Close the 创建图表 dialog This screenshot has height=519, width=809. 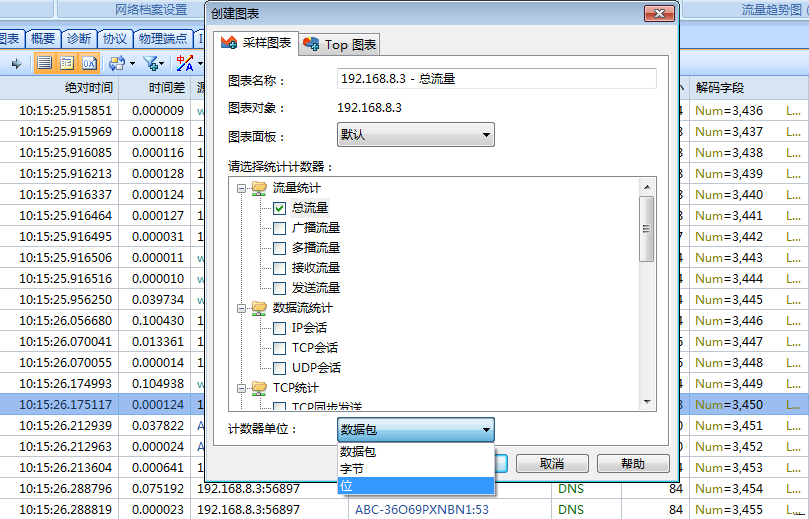point(659,13)
